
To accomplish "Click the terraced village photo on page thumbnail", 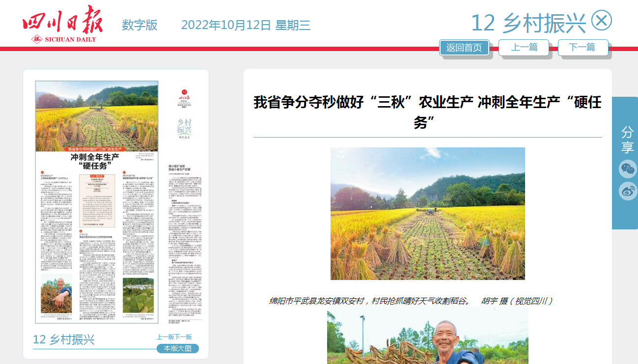I will click(x=139, y=296).
